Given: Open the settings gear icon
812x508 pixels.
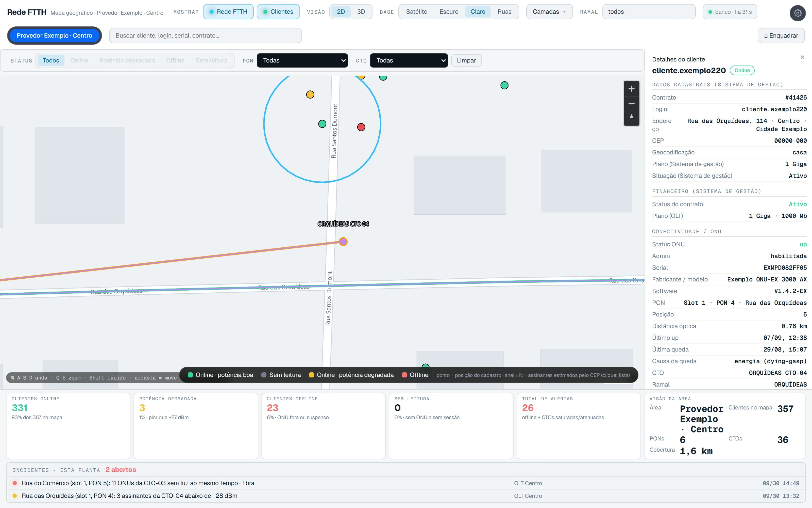Looking at the screenshot, I should point(798,13).
